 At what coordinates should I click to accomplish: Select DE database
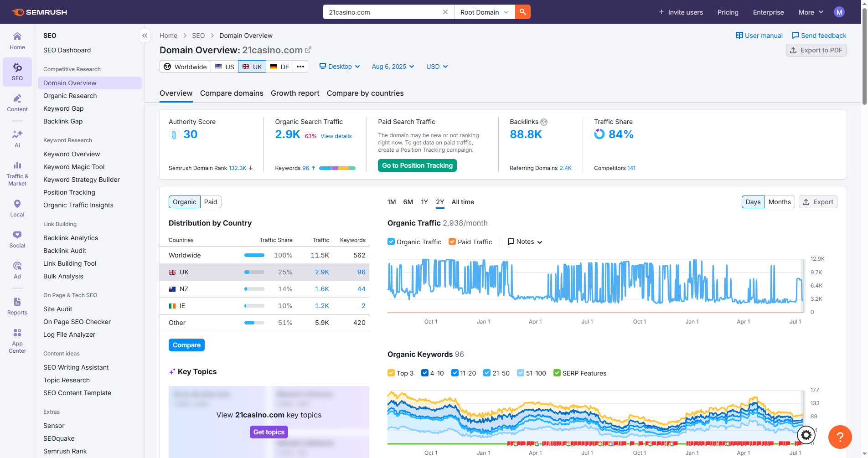coord(279,67)
